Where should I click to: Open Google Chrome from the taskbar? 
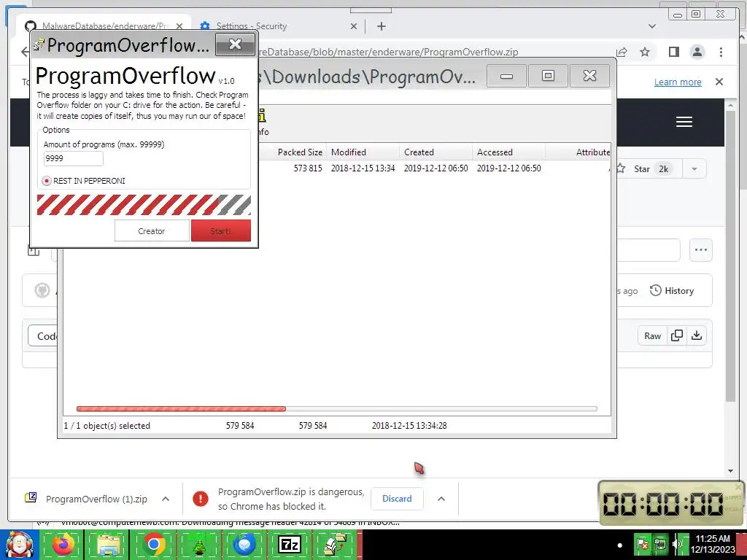point(153,544)
